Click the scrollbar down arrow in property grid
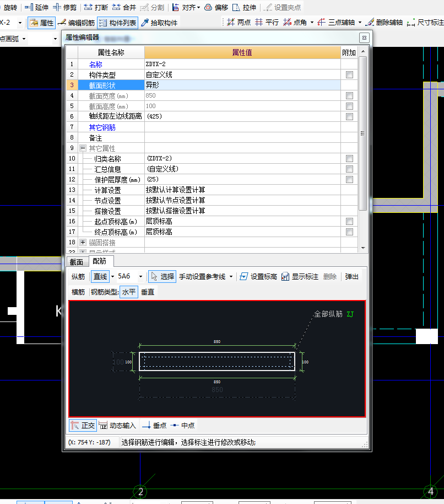The image size is (444, 504). [x=363, y=248]
